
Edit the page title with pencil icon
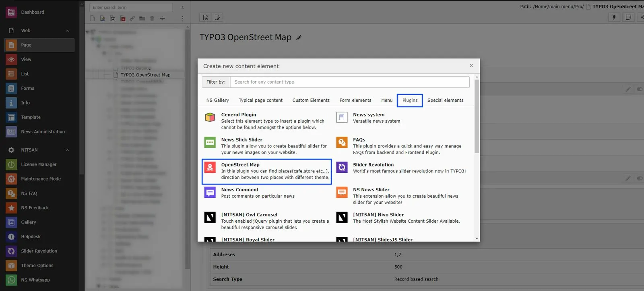click(x=299, y=38)
